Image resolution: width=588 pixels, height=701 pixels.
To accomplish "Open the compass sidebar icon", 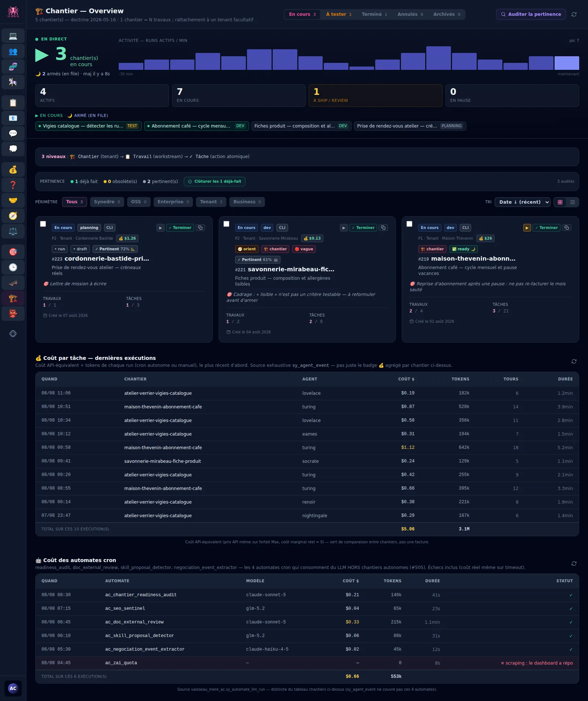I will [x=13, y=216].
